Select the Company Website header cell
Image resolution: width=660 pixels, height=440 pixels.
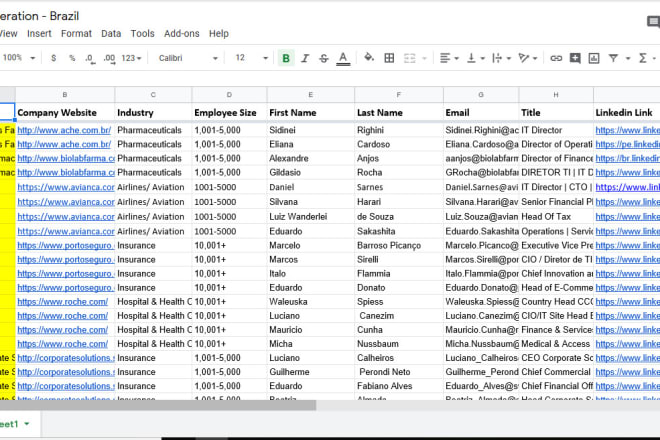(x=65, y=112)
